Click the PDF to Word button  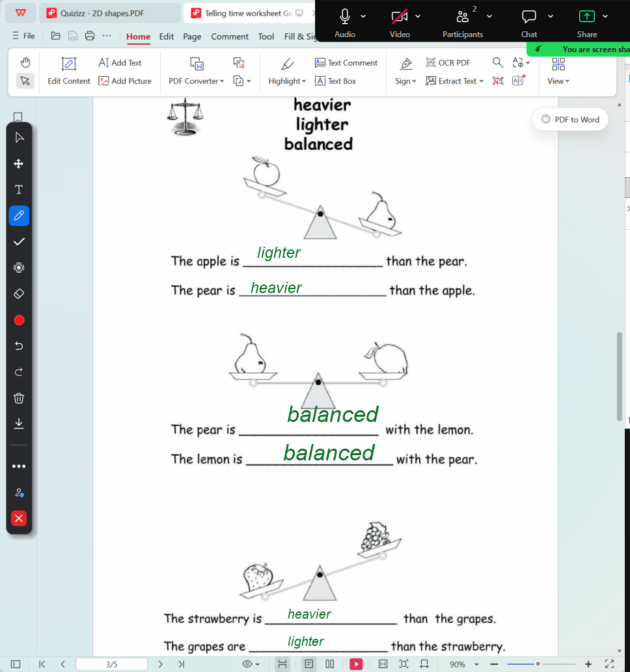(x=570, y=120)
